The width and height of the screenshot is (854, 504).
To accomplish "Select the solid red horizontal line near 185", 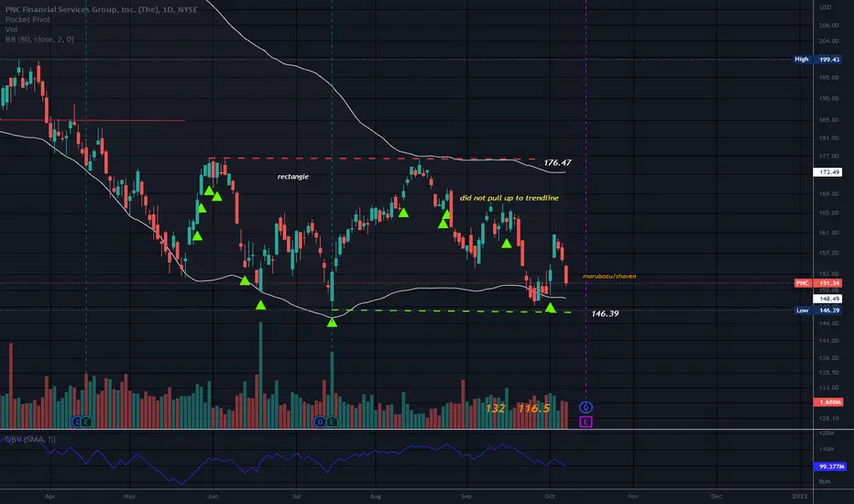I will [x=93, y=120].
